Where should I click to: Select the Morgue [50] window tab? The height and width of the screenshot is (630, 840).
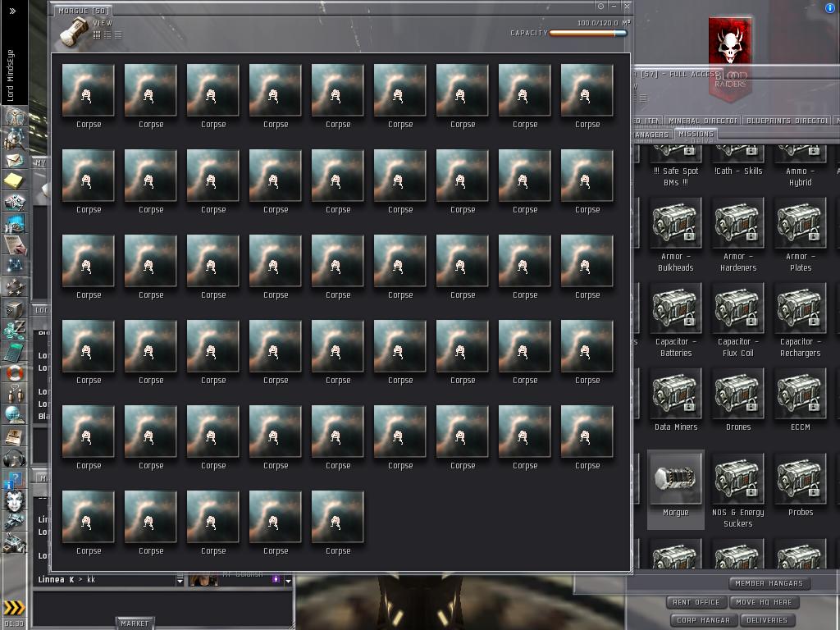[84, 11]
